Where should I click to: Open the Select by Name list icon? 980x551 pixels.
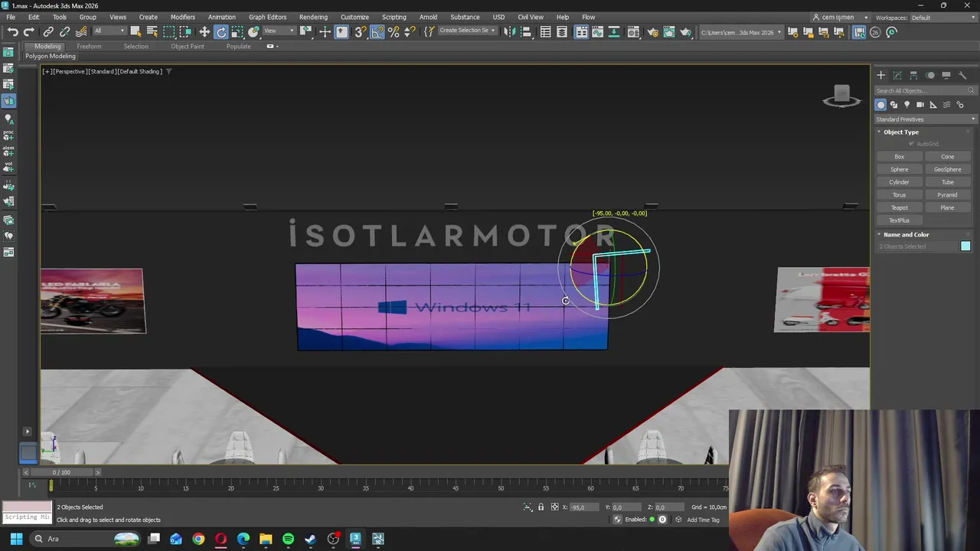152,31
